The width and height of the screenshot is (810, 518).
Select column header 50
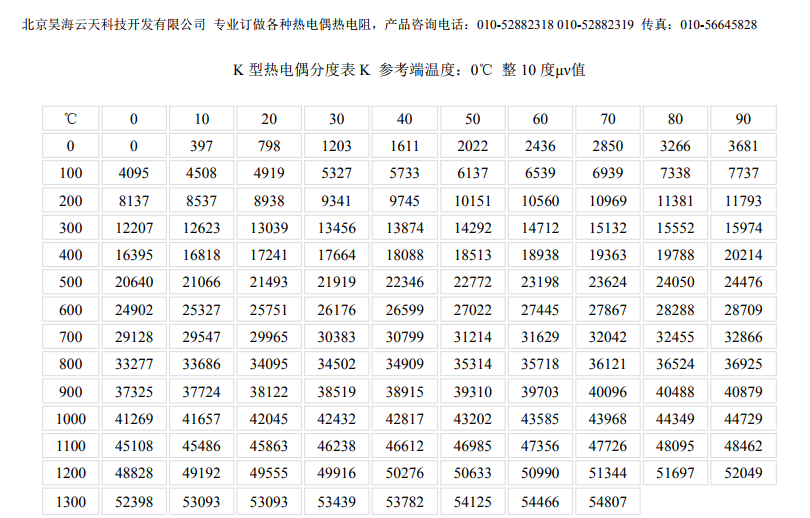(472, 119)
